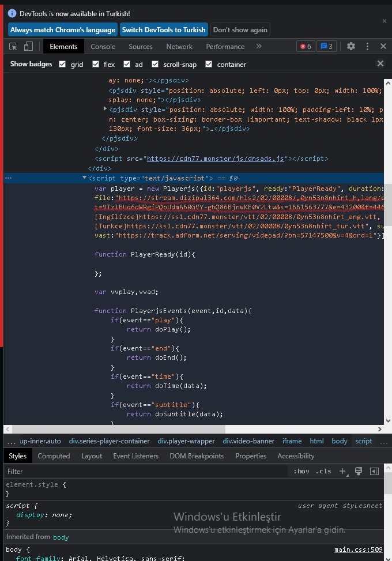Close the DevTools panel

(383, 46)
